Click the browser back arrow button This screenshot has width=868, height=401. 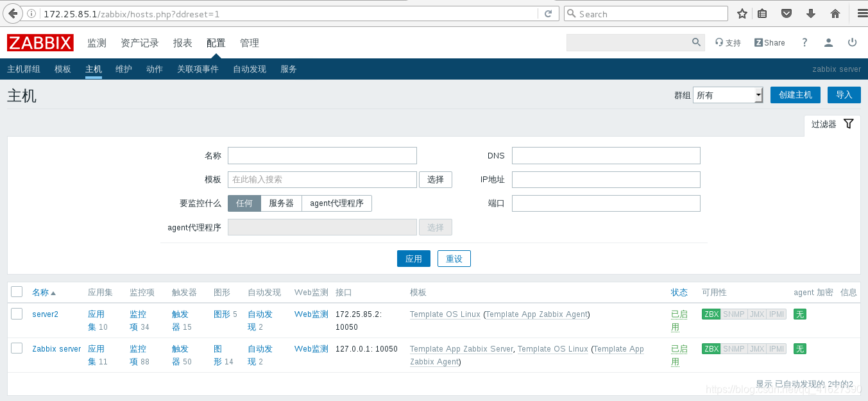click(13, 13)
